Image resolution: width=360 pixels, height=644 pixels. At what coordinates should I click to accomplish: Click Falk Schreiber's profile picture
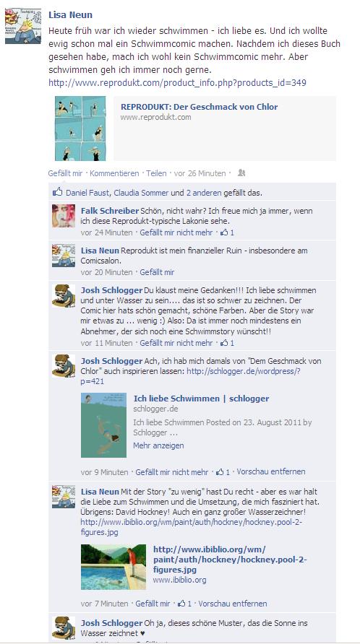click(64, 216)
